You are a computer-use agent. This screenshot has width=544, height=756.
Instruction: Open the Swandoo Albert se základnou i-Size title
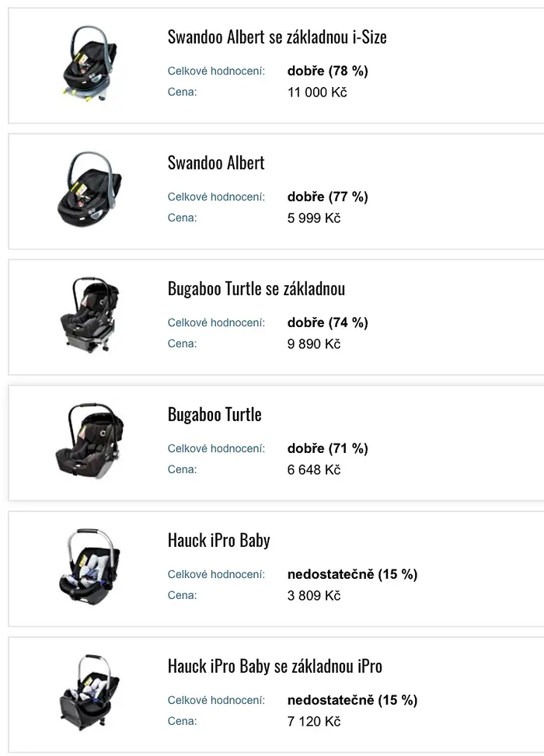pos(277,37)
